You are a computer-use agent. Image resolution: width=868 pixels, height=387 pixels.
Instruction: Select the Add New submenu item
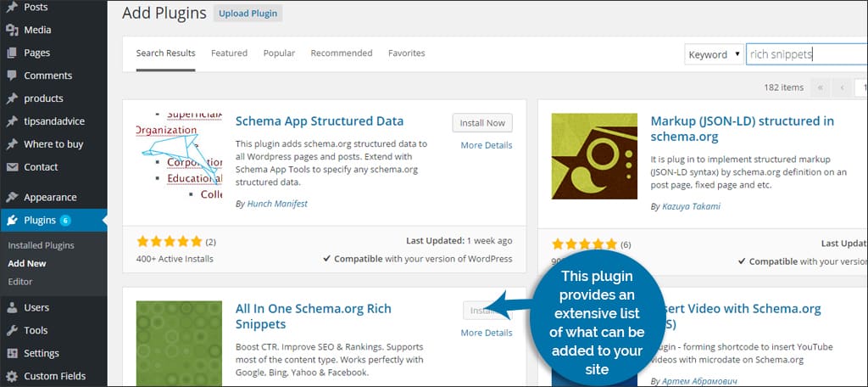[27, 263]
